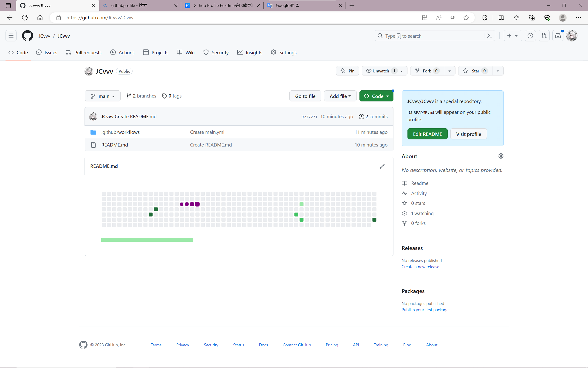Image resolution: width=588 pixels, height=368 pixels.
Task: Open the green Code dropdown button
Action: tap(376, 96)
